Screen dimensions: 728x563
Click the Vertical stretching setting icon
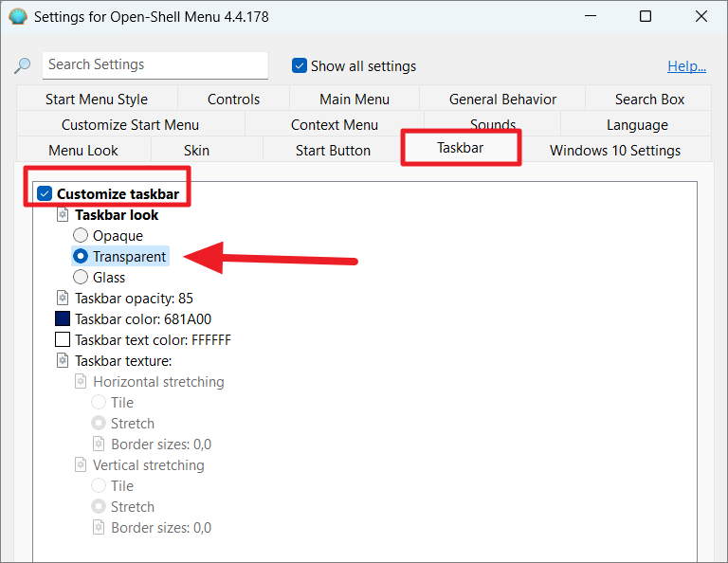click(x=81, y=465)
